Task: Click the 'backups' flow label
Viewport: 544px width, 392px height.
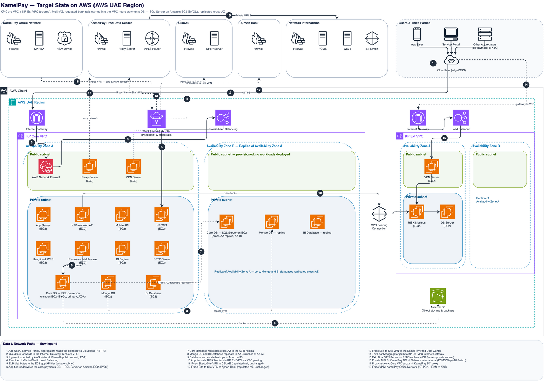Action: coord(244,323)
